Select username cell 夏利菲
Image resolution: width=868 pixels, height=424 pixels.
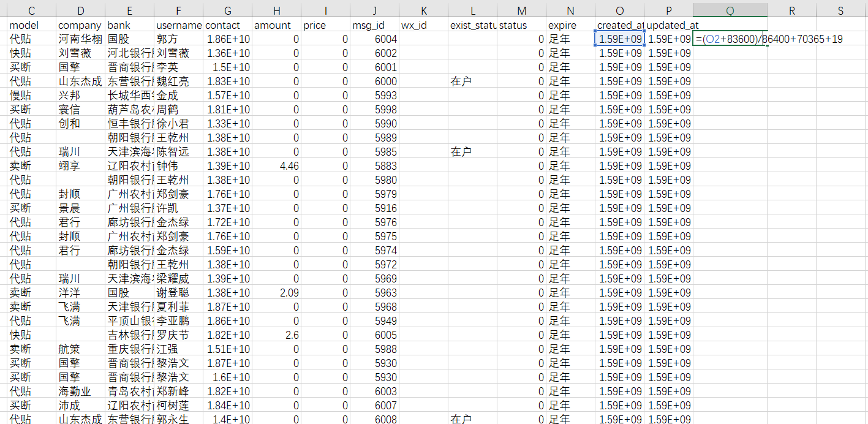pos(179,307)
